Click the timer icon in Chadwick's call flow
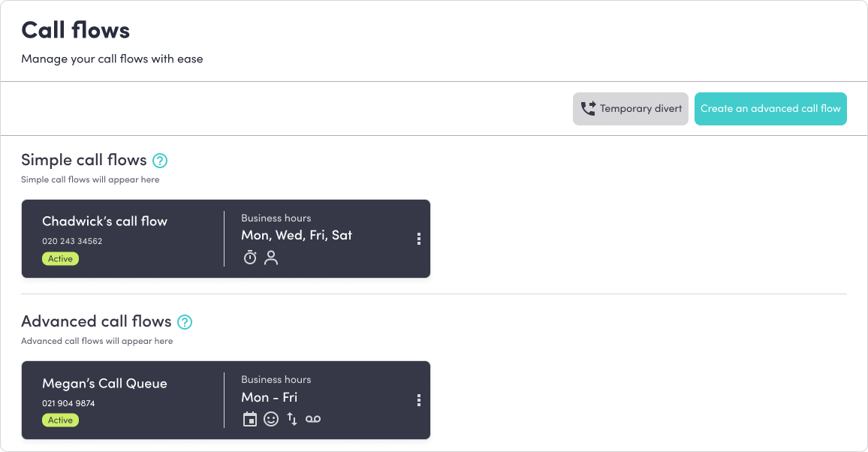This screenshot has height=452, width=868. (x=250, y=258)
